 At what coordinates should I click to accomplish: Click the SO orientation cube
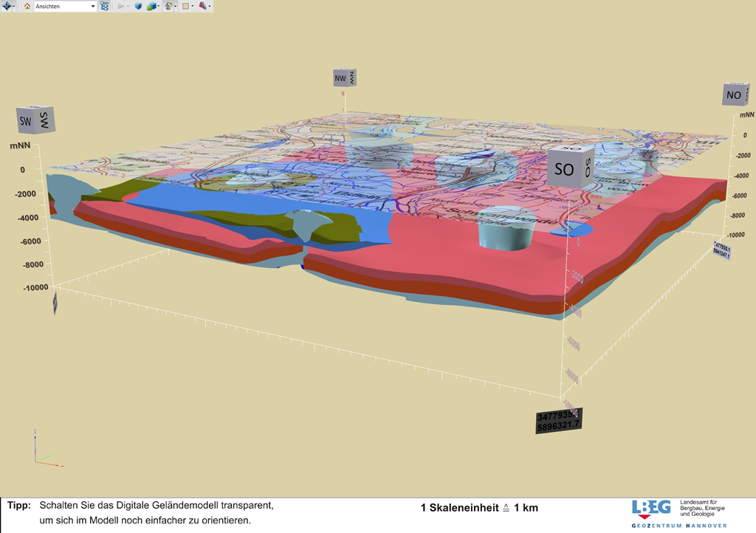[x=570, y=169]
